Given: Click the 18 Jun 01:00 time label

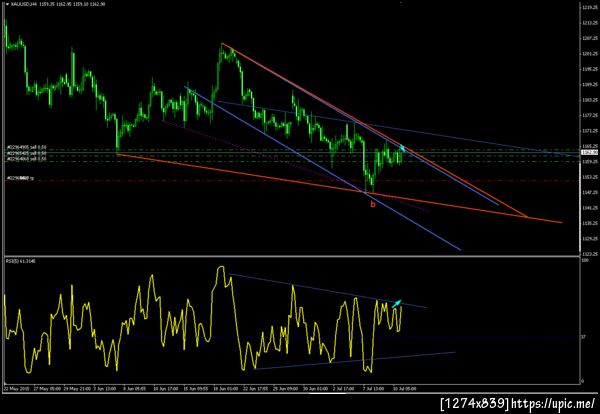Looking at the screenshot, I should click(225, 388).
